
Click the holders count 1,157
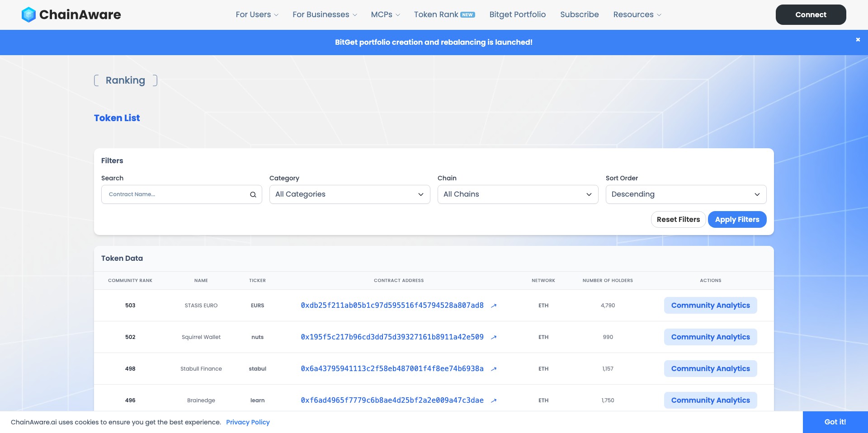(608, 369)
